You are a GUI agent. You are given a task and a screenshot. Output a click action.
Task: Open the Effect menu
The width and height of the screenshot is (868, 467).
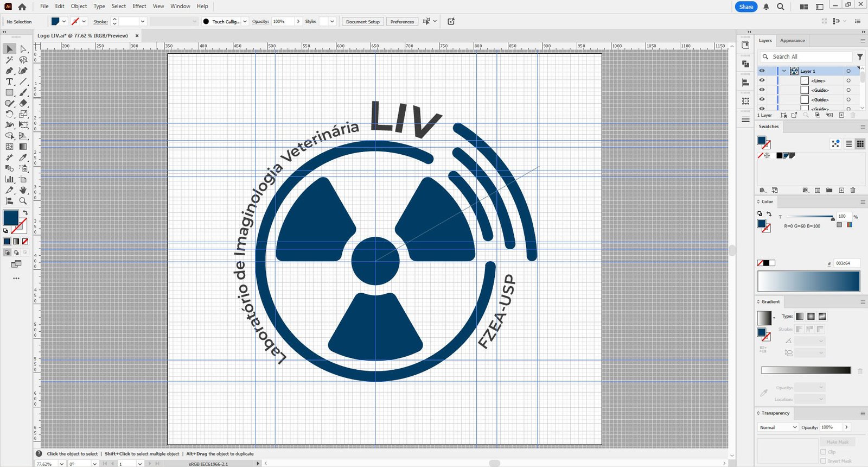139,7
